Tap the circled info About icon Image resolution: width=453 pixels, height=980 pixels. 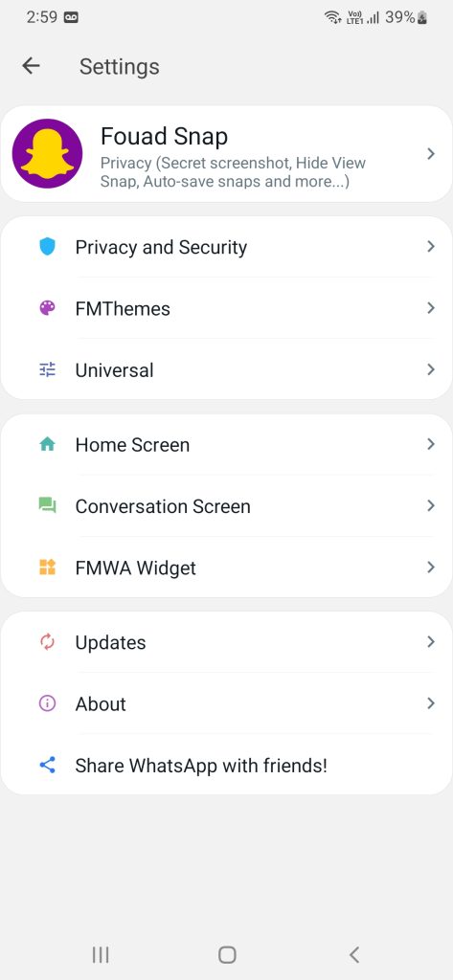click(x=48, y=703)
